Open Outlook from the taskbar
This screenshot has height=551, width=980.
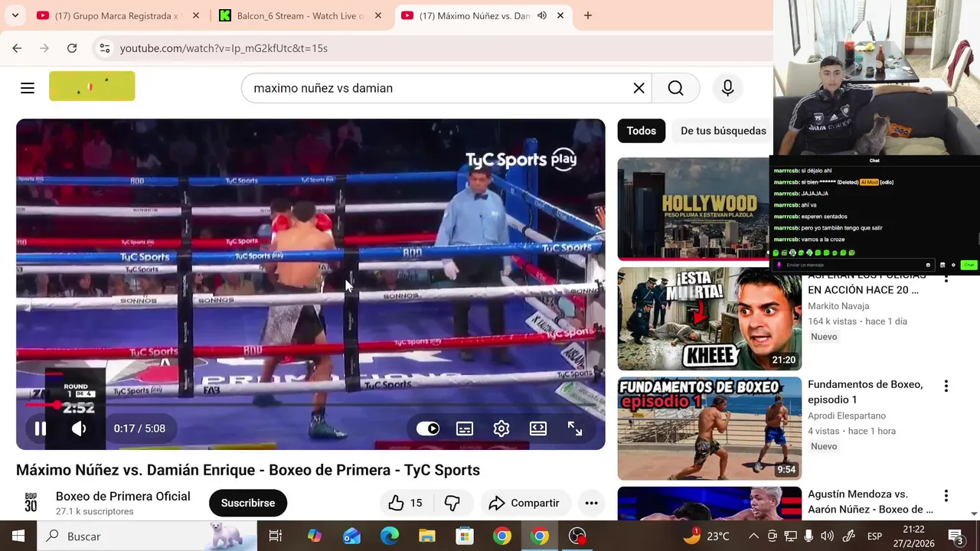pos(352,536)
